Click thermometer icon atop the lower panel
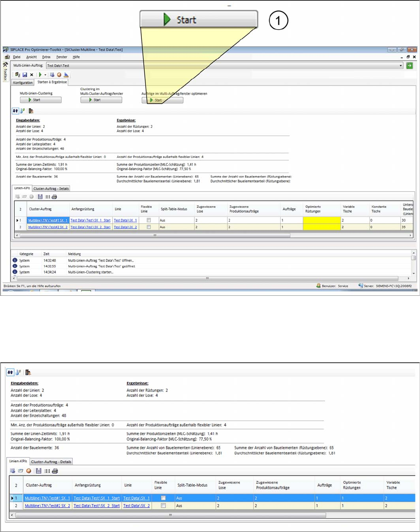This screenshot has width=420, height=532. [18, 373]
